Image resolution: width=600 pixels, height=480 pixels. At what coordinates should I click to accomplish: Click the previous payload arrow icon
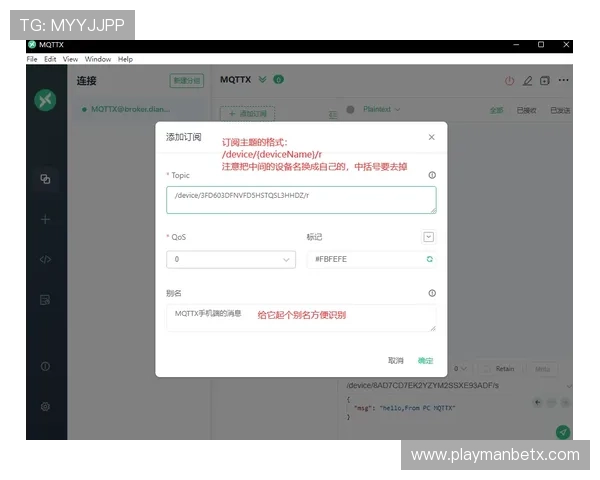(538, 402)
